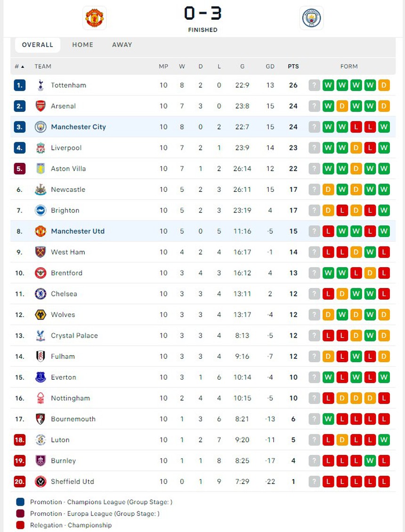Switch to the AWAY standings tab

click(x=122, y=45)
